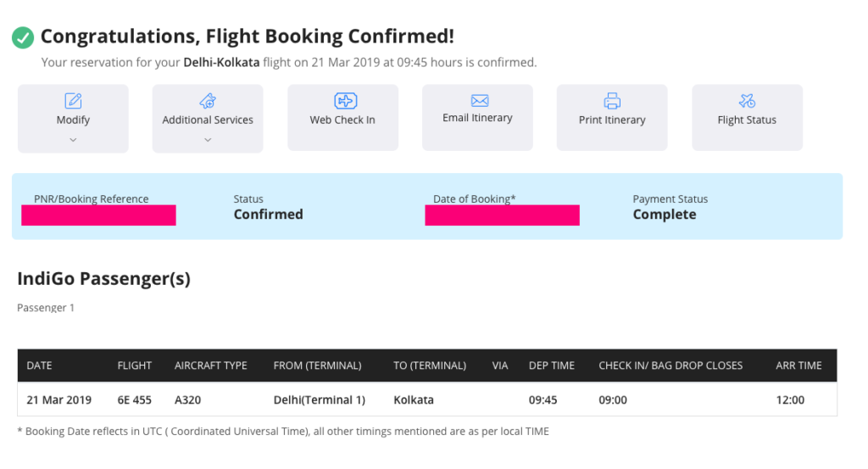Select the Web Check In label
Screen dimensions: 868x469
342,120
